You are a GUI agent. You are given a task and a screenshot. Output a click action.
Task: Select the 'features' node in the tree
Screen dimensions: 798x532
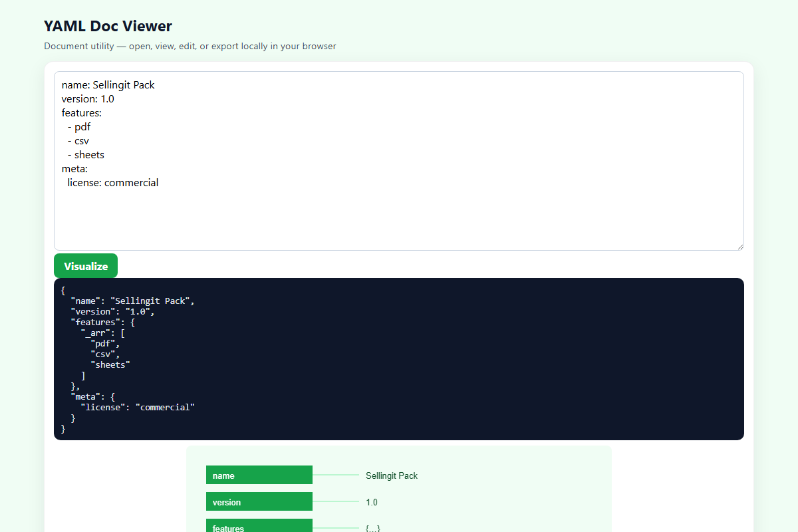[259, 525]
